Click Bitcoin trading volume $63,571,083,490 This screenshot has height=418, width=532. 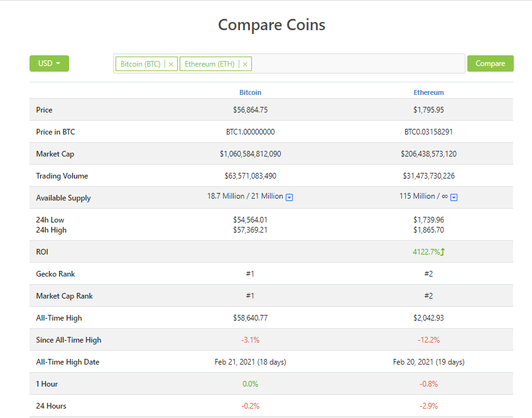pos(251,176)
